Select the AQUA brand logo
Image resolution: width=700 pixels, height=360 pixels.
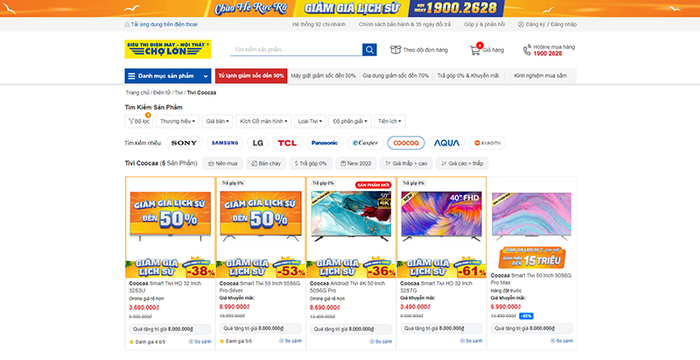446,143
